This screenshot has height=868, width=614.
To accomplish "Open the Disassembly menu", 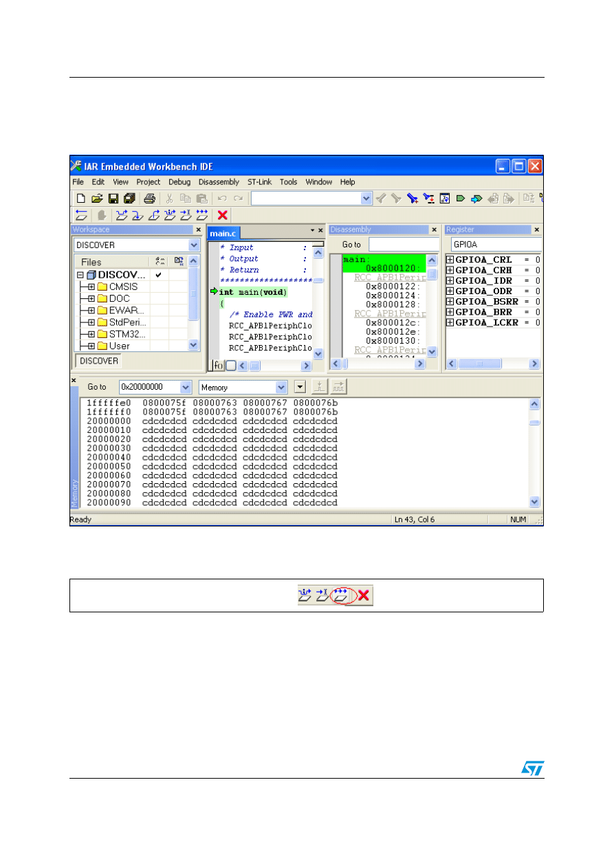I will coord(219,181).
